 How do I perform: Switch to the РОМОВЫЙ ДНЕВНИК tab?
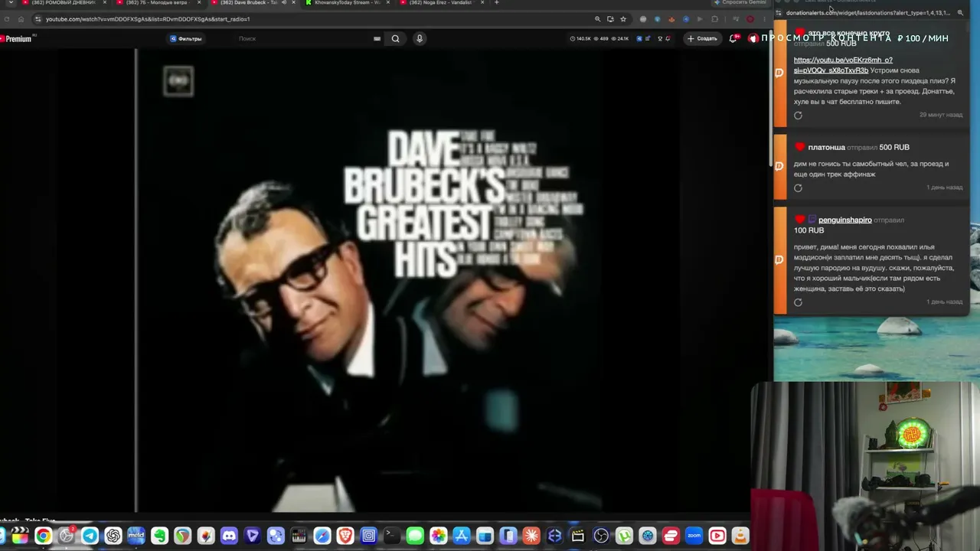tap(63, 3)
